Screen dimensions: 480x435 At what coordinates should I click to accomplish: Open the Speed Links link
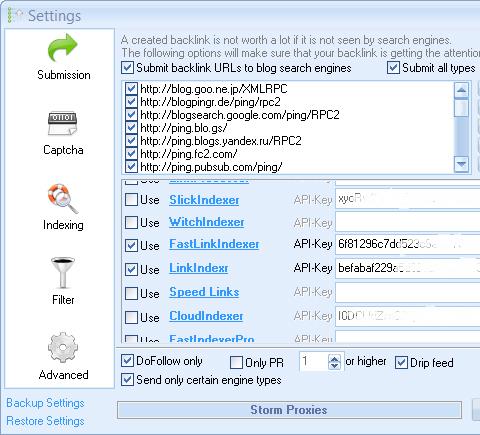[x=204, y=292]
